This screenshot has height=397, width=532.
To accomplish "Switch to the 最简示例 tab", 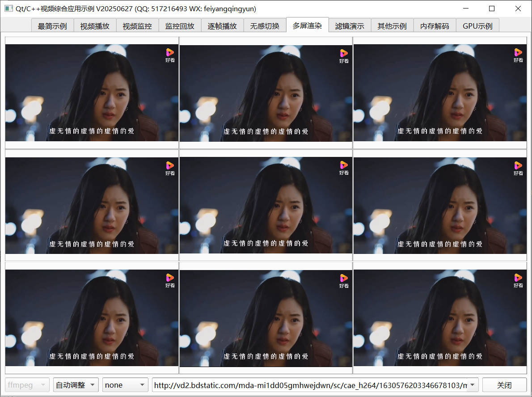I will (53, 26).
